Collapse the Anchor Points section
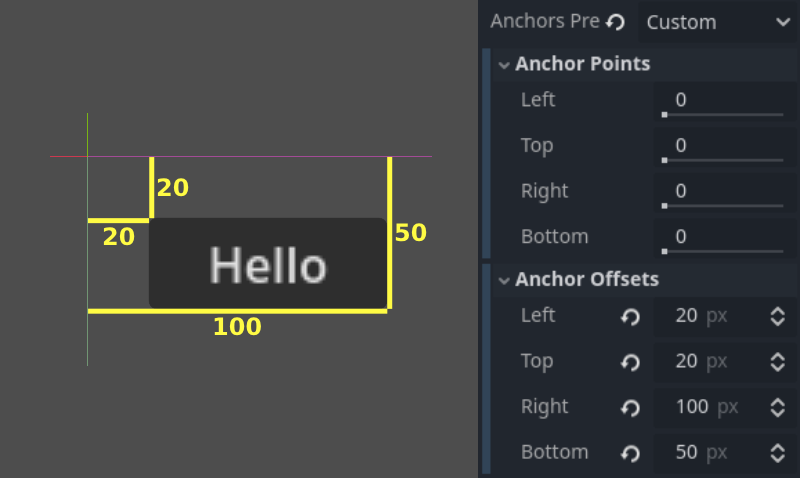 (x=504, y=64)
